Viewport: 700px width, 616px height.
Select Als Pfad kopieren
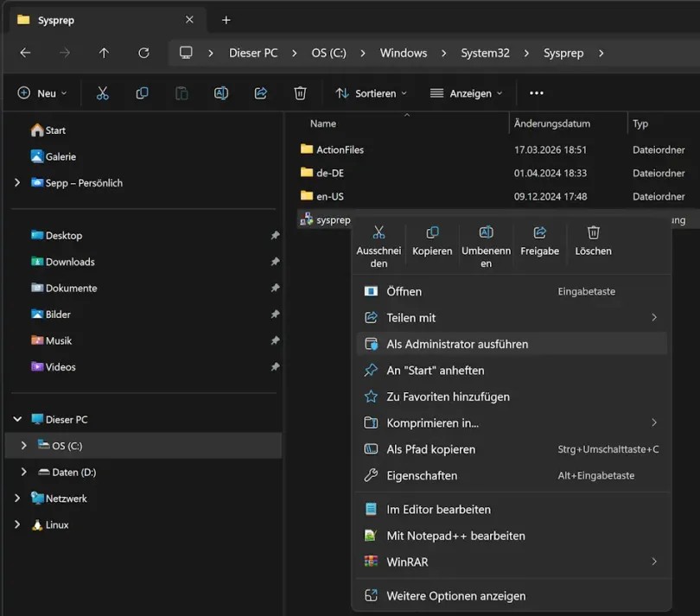click(x=512, y=449)
